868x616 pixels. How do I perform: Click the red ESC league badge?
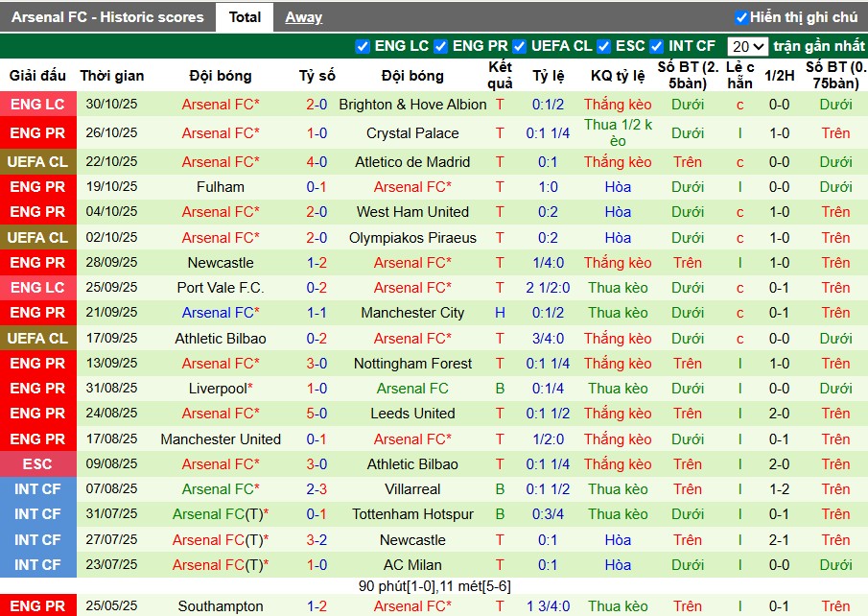[38, 464]
